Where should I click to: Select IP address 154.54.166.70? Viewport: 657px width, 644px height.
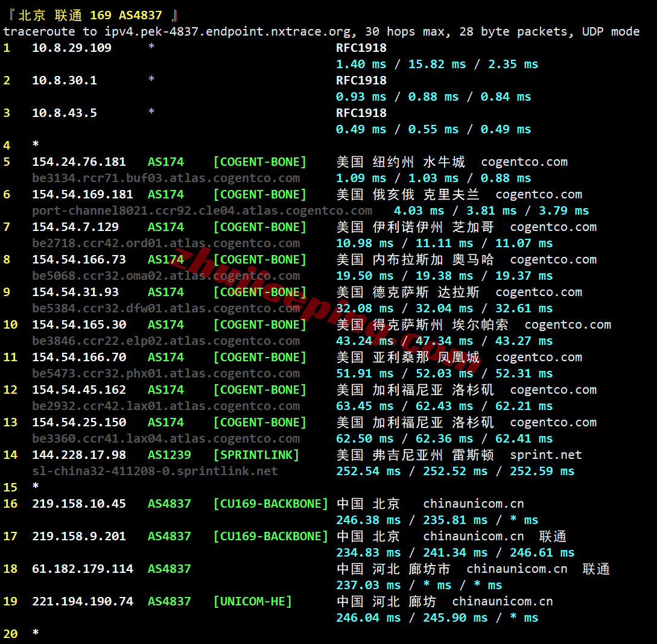(79, 358)
